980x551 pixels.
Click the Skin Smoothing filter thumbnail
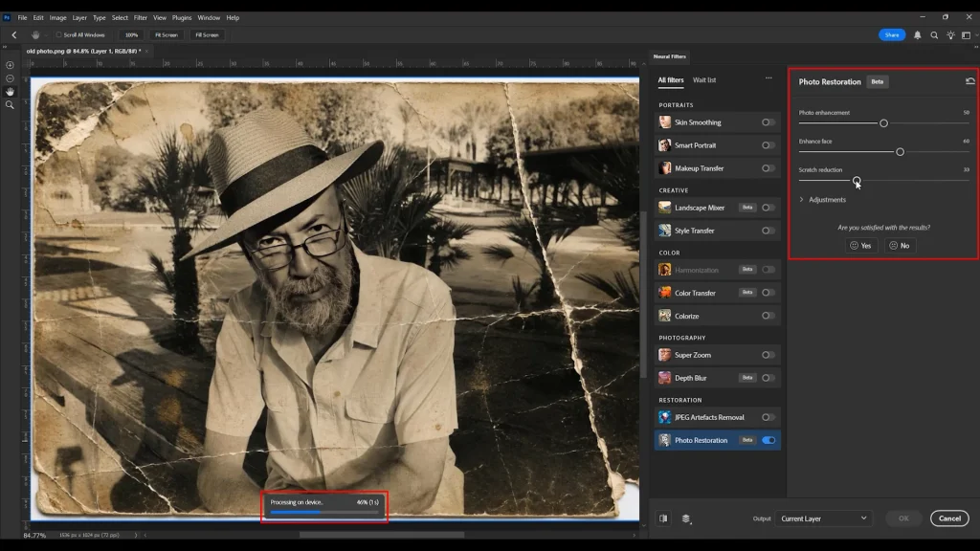pos(664,122)
